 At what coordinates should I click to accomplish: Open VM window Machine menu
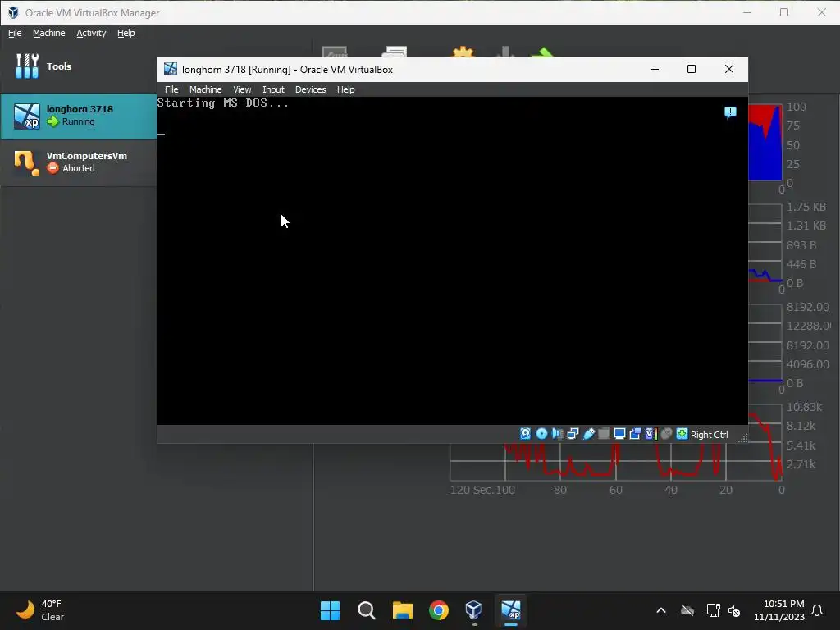205,89
